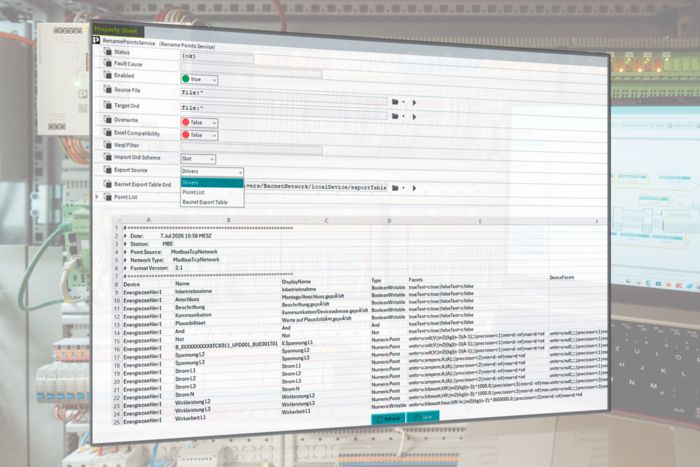
Task: Collapse the Export Source Drivers combo box
Action: [x=212, y=171]
